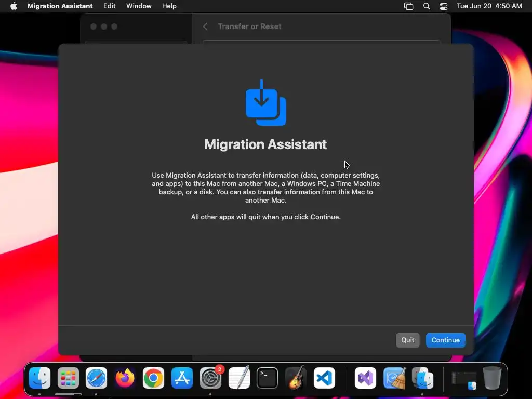The image size is (532, 399).
Task: Click the date and time in menu bar
Action: pyautogui.click(x=489, y=6)
